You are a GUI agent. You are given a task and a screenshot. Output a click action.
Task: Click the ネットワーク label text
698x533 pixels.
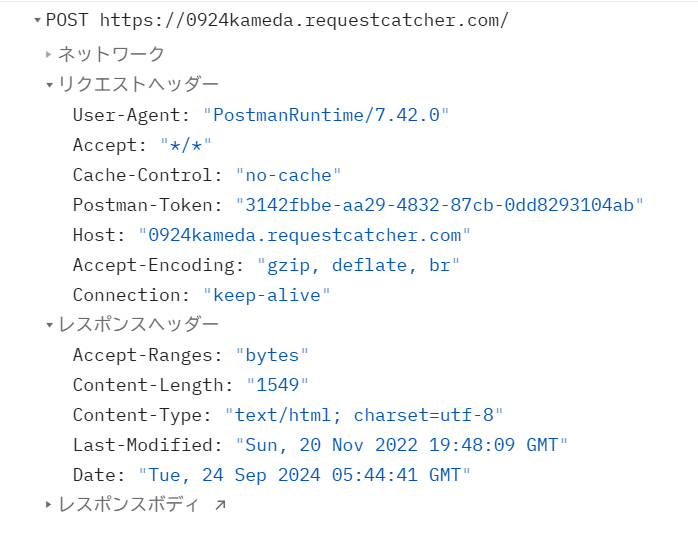tap(111, 54)
